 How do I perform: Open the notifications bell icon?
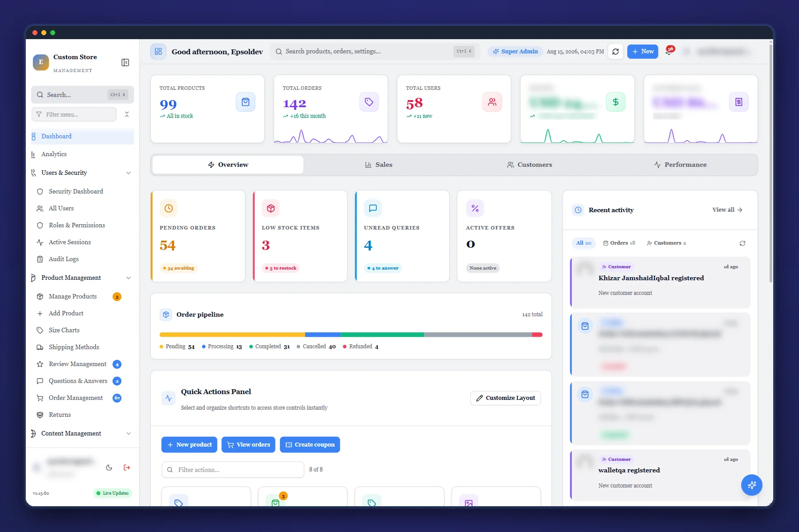tap(669, 52)
